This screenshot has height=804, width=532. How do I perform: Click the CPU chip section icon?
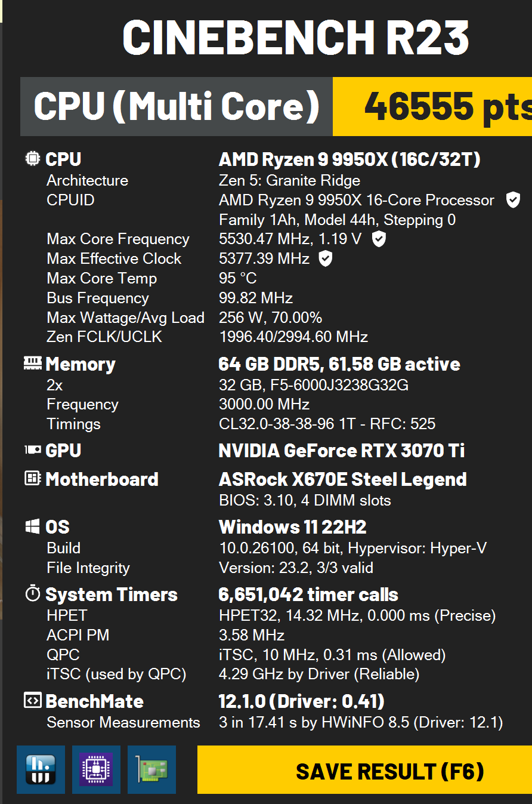click(32, 159)
